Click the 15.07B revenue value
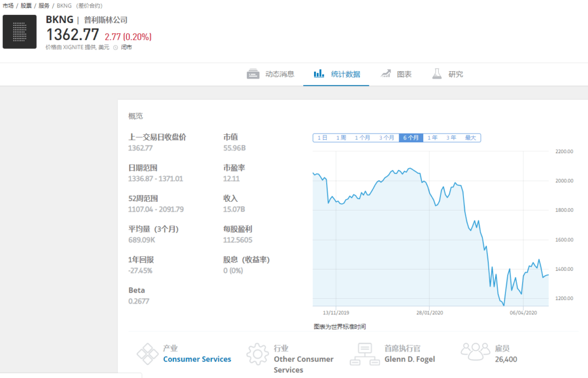Viewport: 588px width, 378px height. (234, 209)
